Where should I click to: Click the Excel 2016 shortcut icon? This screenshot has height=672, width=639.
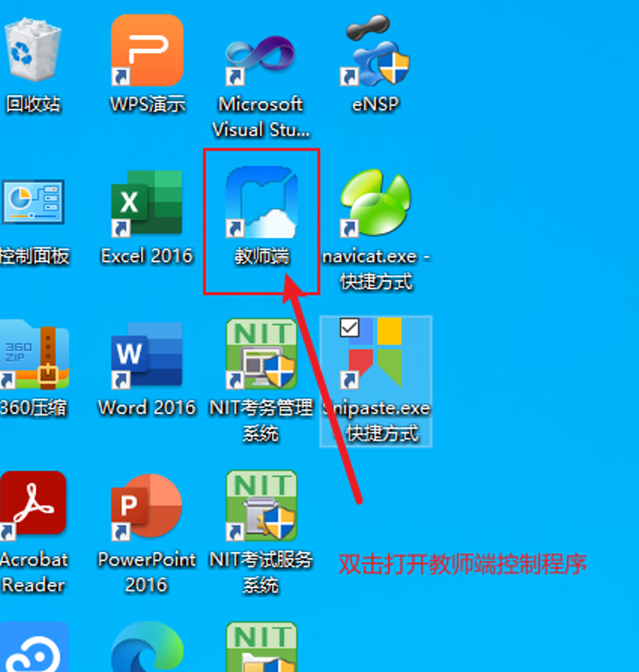click(x=147, y=204)
